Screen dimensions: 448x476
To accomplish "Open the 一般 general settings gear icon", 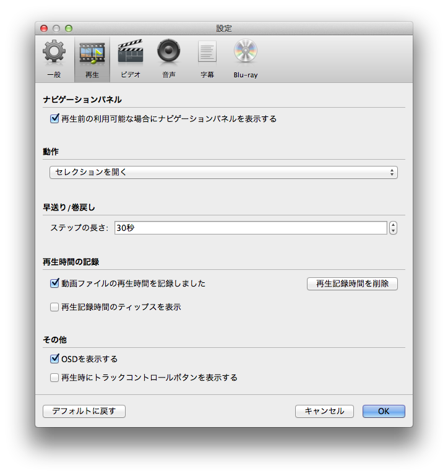I will tap(54, 54).
